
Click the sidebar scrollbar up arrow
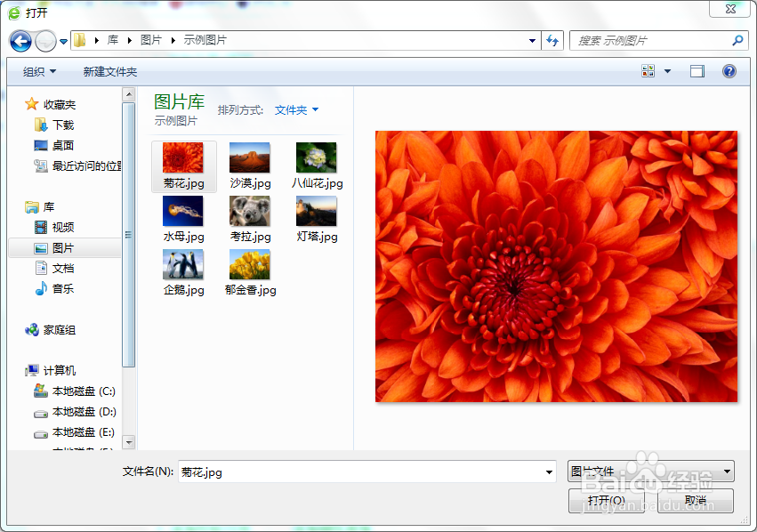point(129,94)
